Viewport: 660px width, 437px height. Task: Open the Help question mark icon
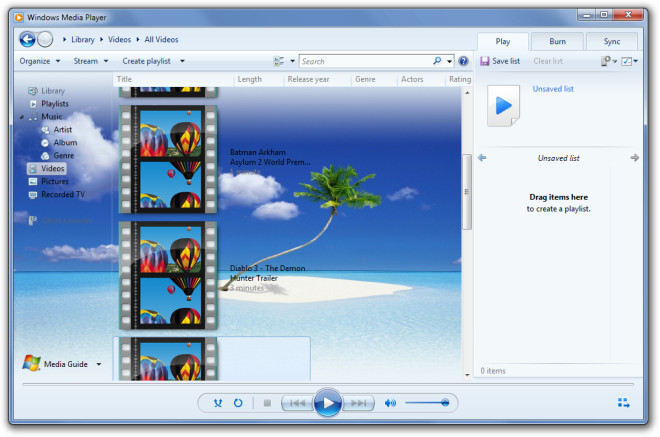(463, 61)
